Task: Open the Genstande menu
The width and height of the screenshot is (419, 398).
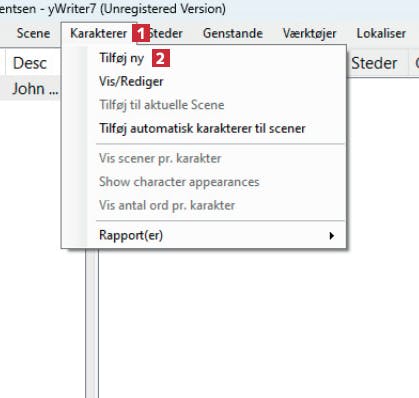Action: pyautogui.click(x=233, y=33)
